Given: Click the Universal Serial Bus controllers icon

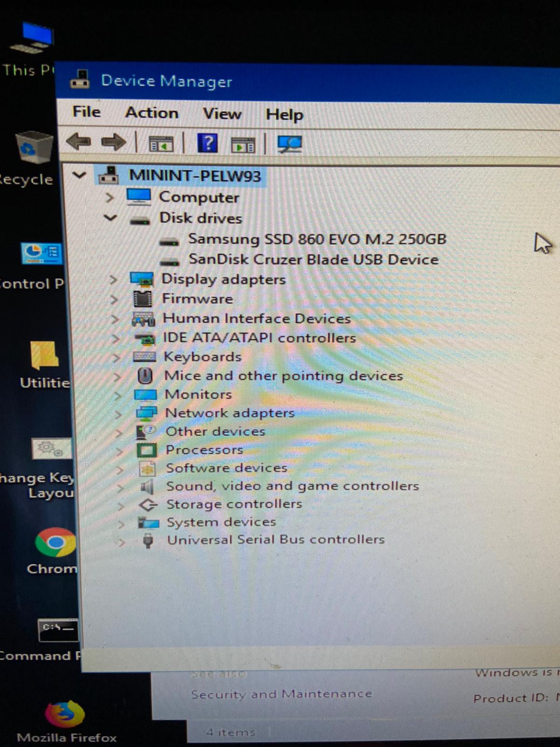Looking at the screenshot, I should tap(148, 541).
